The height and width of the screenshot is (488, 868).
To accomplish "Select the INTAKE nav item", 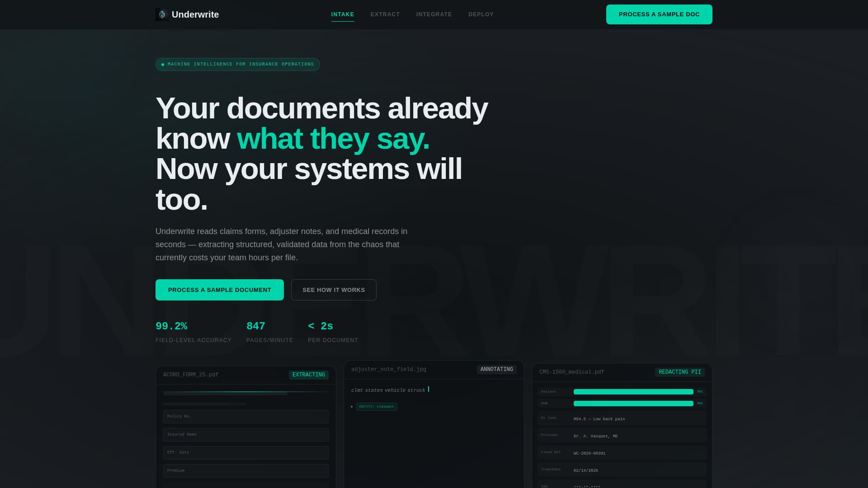I will click(343, 14).
